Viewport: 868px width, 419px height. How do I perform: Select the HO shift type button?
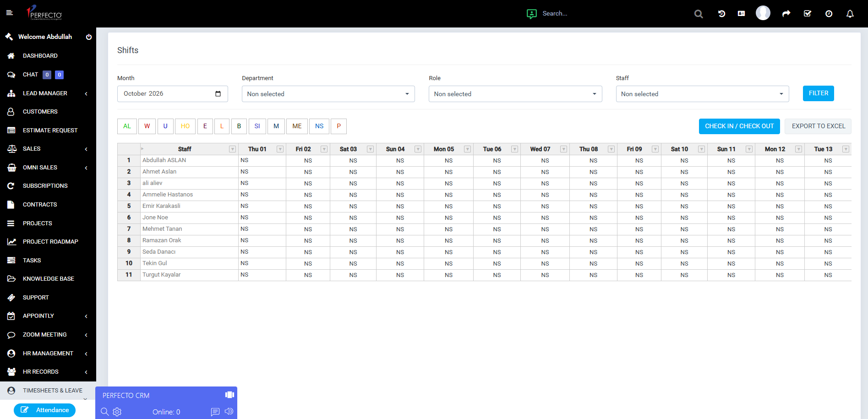185,126
